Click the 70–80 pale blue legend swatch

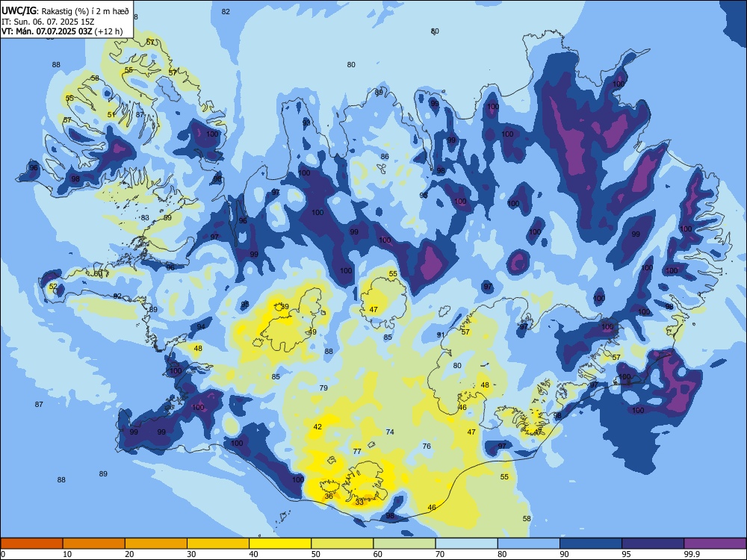click(x=466, y=544)
